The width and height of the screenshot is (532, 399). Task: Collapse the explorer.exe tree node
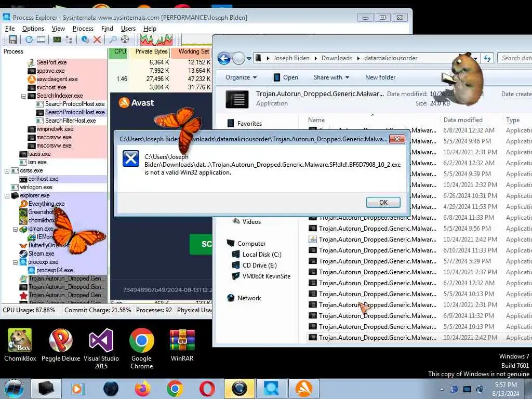coord(7,196)
